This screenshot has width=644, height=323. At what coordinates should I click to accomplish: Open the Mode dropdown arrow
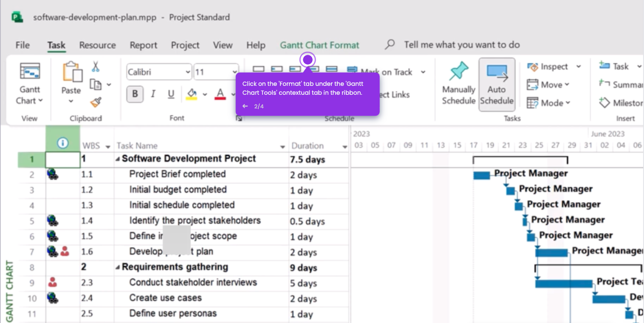click(x=568, y=103)
